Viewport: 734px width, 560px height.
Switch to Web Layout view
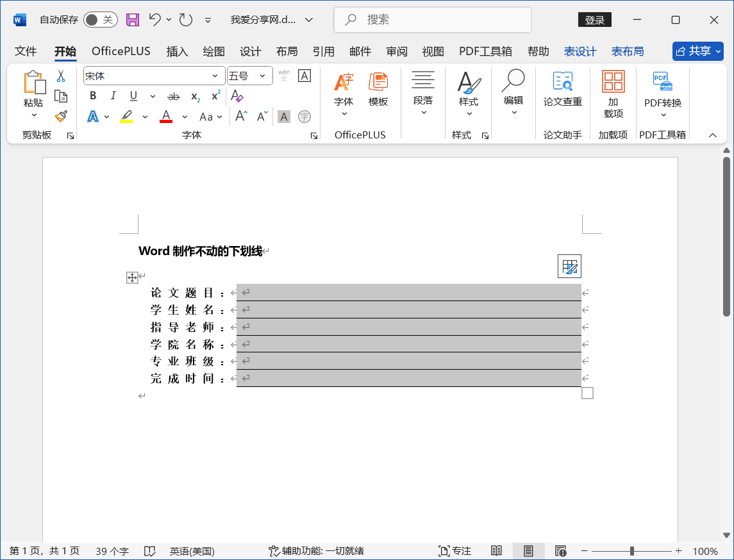pyautogui.click(x=560, y=550)
